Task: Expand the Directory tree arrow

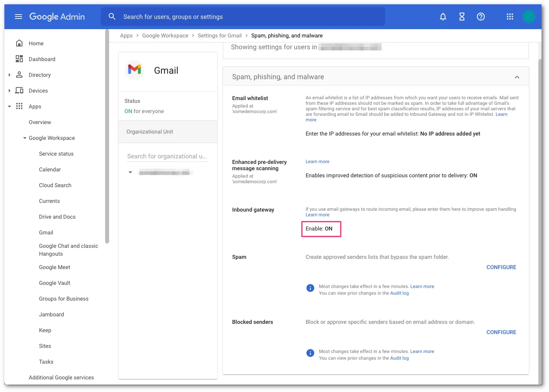Action: click(9, 75)
